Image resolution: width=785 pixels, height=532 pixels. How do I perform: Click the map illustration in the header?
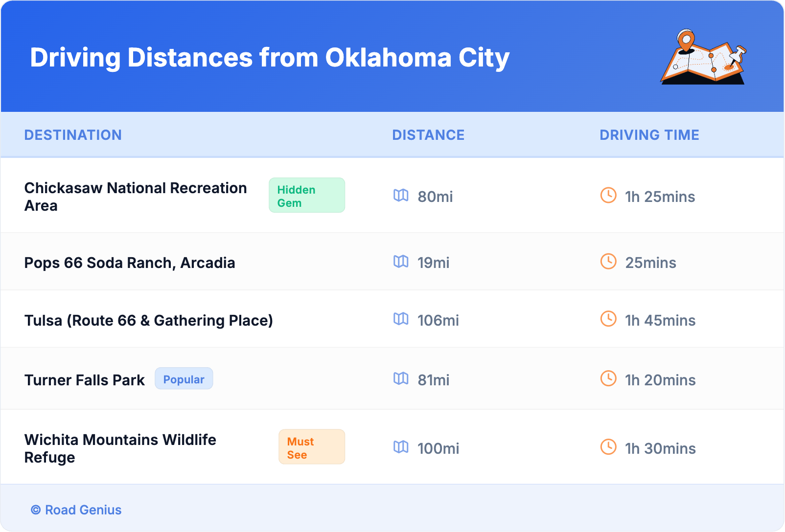[703, 58]
